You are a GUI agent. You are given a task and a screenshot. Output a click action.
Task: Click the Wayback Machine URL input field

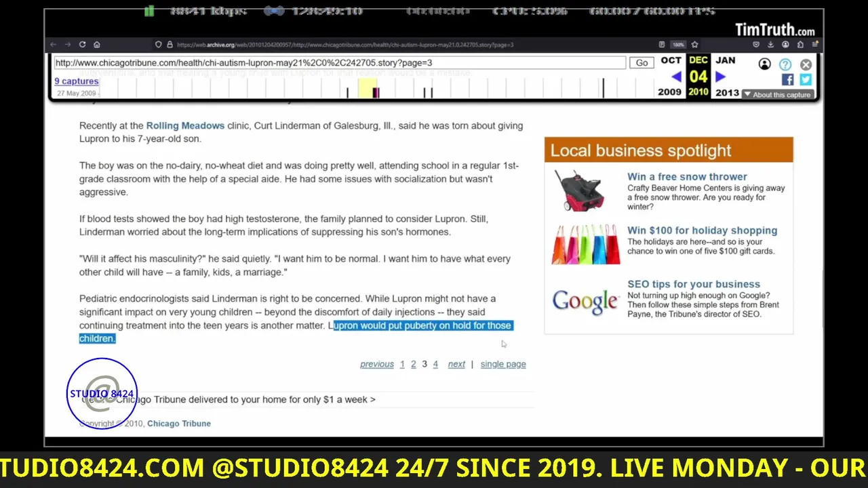point(339,62)
